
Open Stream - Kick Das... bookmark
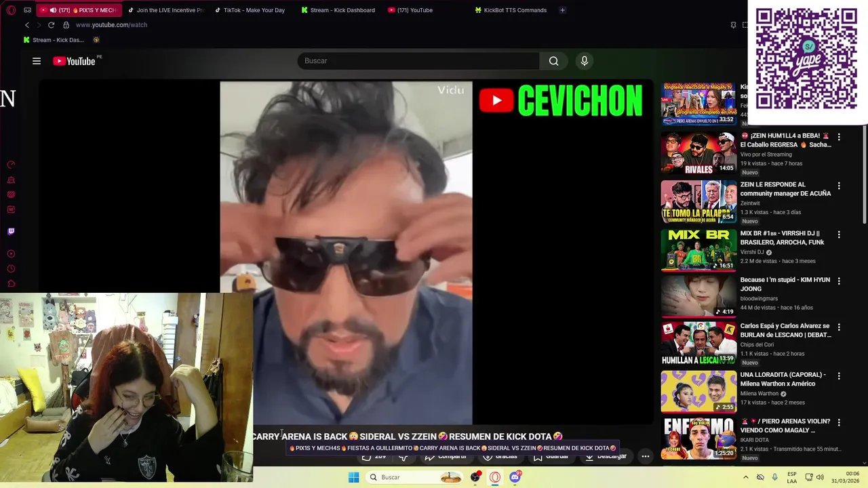pos(54,40)
